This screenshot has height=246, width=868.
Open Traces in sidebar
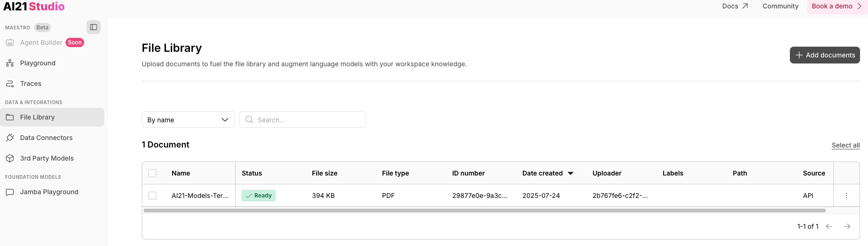coord(31,84)
